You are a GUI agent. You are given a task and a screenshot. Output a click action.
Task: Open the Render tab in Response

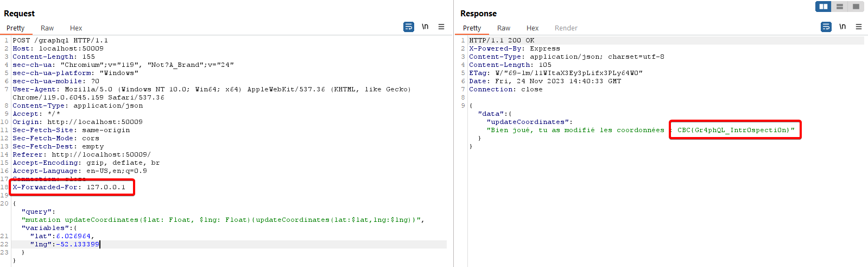(x=566, y=28)
